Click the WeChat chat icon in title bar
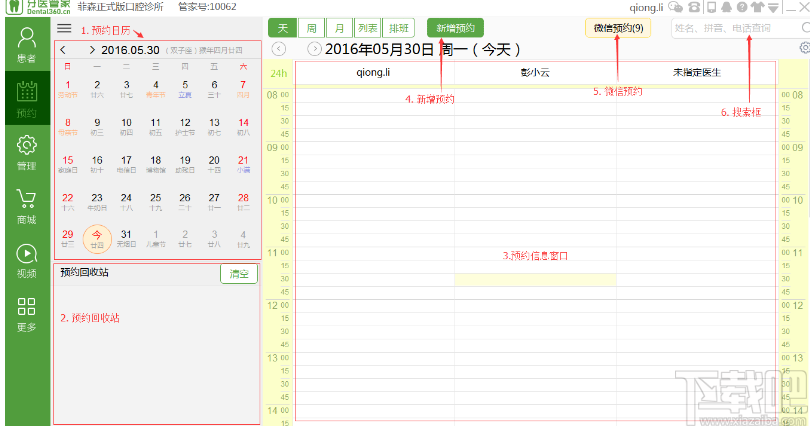The image size is (810, 426). [675, 7]
